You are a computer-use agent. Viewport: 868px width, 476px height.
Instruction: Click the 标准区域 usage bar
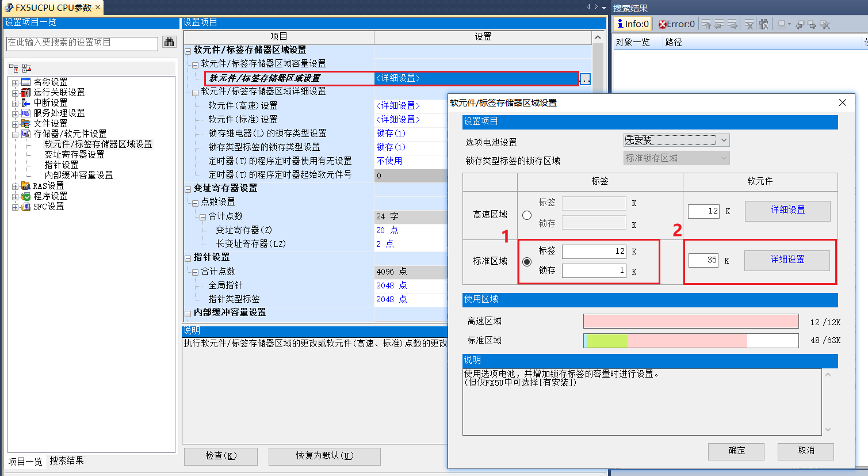(x=690, y=341)
